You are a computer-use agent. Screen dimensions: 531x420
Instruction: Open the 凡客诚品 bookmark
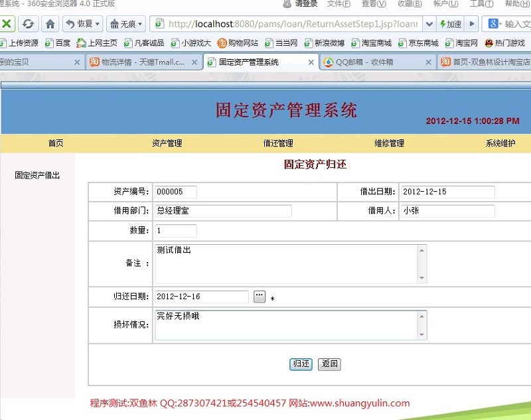click(144, 43)
